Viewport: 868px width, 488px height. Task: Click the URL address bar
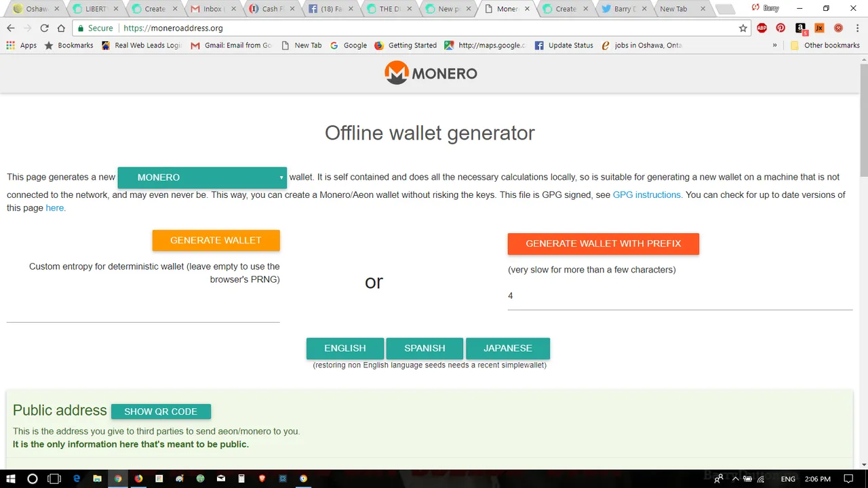[x=427, y=28]
